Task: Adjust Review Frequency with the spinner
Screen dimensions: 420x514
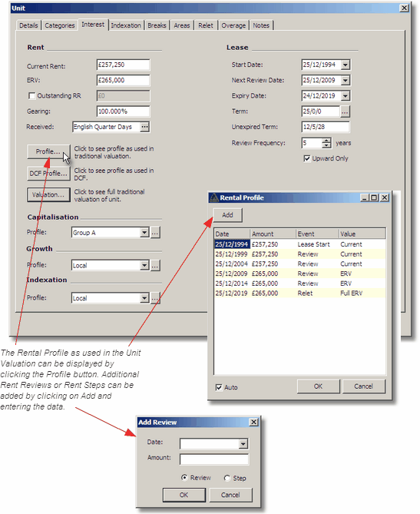Action: click(326, 143)
